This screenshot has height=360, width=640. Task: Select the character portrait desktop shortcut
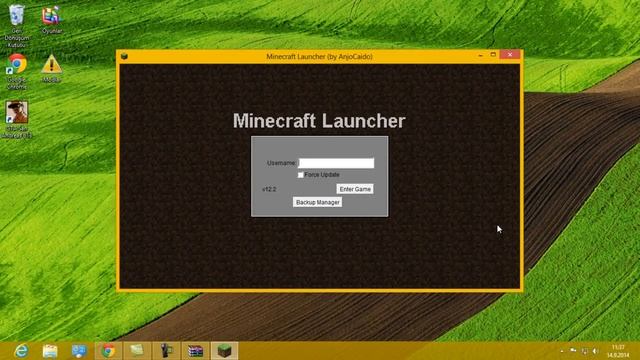click(x=17, y=119)
